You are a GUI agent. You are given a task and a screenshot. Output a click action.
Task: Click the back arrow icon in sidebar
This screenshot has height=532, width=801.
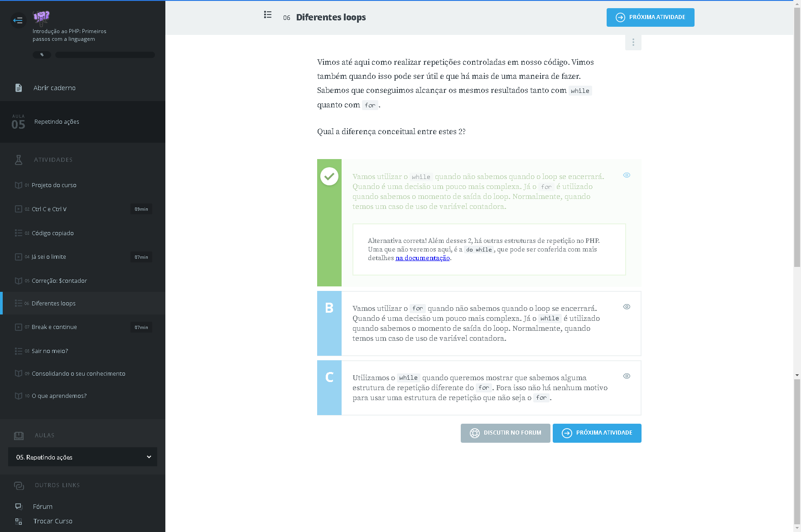click(18, 20)
